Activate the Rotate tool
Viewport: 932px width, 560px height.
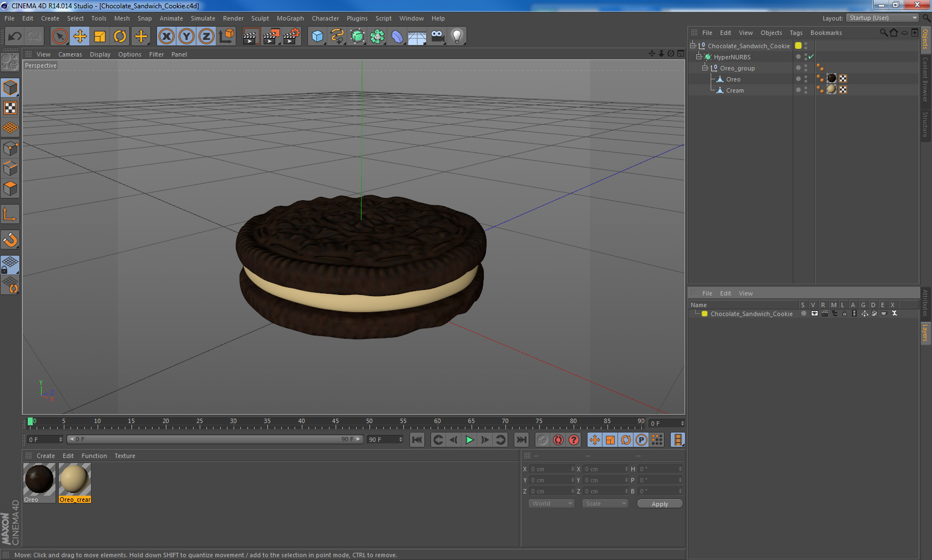coord(120,37)
